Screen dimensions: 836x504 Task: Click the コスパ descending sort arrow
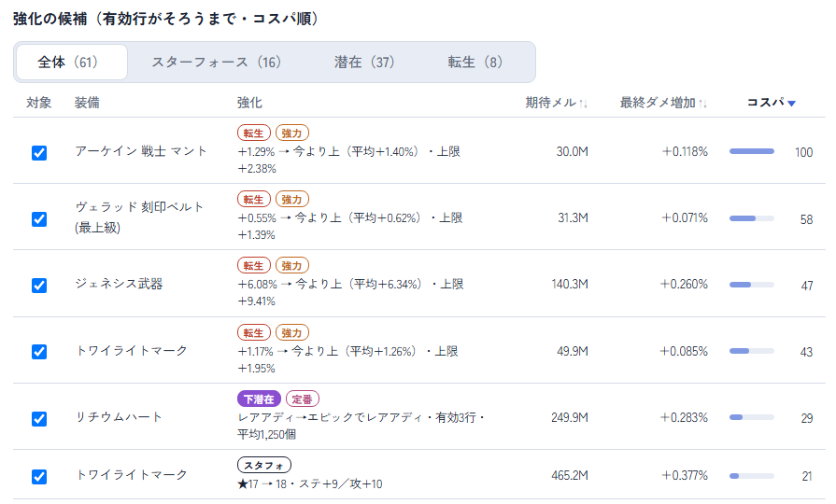point(792,104)
